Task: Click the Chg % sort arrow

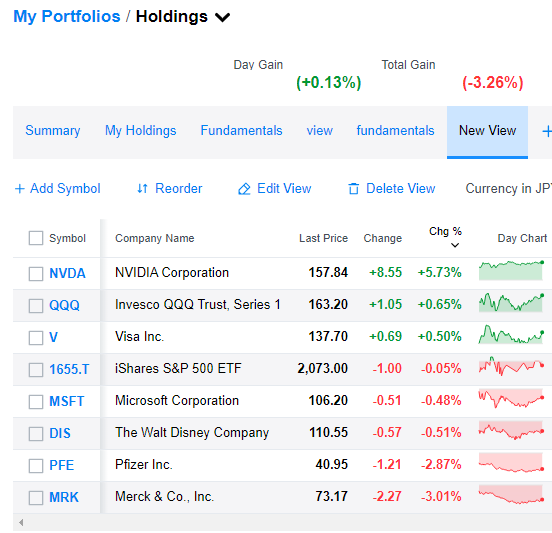Action: 455,245
